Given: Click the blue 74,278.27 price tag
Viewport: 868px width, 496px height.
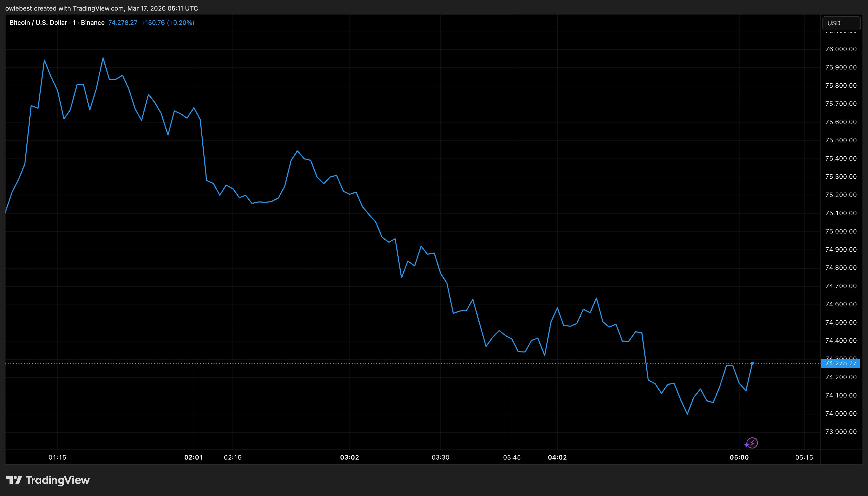Looking at the screenshot, I should 841,363.
